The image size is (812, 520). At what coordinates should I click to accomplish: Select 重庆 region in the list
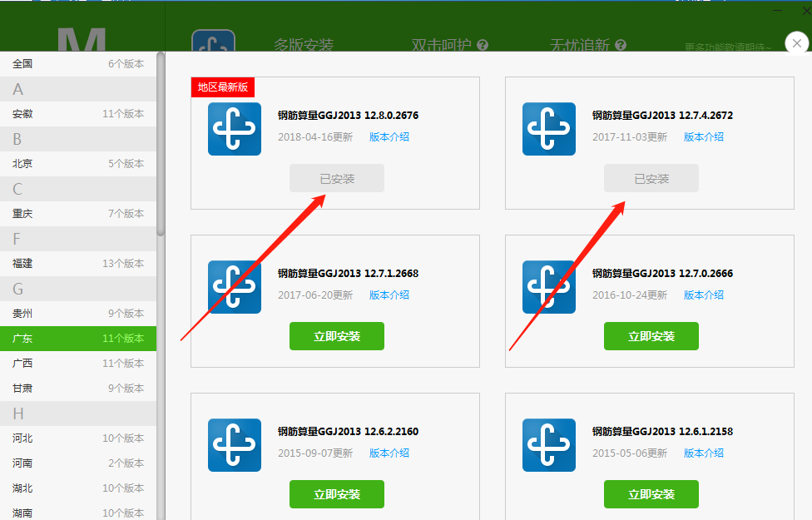click(x=78, y=213)
